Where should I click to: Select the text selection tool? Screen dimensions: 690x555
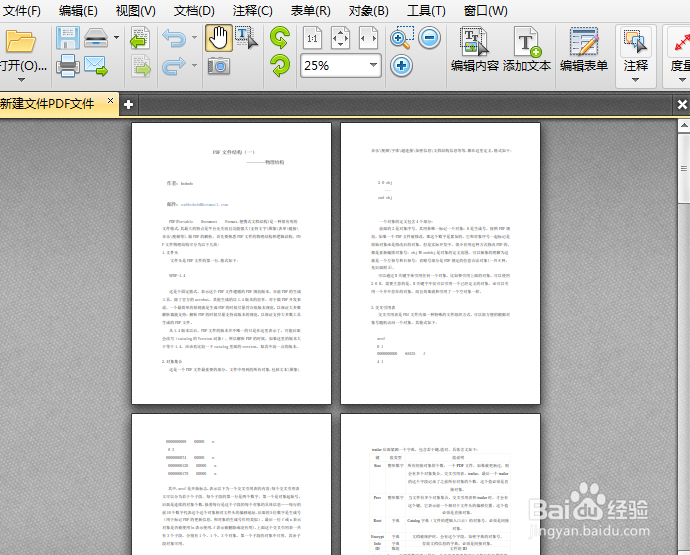pos(246,38)
